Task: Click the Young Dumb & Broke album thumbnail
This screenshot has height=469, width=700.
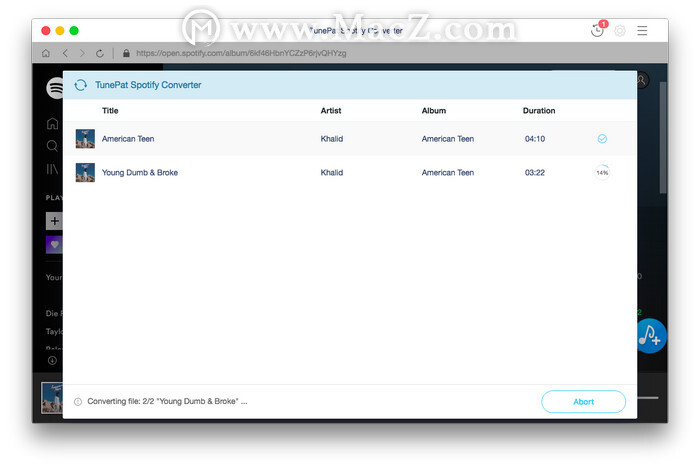Action: [x=85, y=172]
